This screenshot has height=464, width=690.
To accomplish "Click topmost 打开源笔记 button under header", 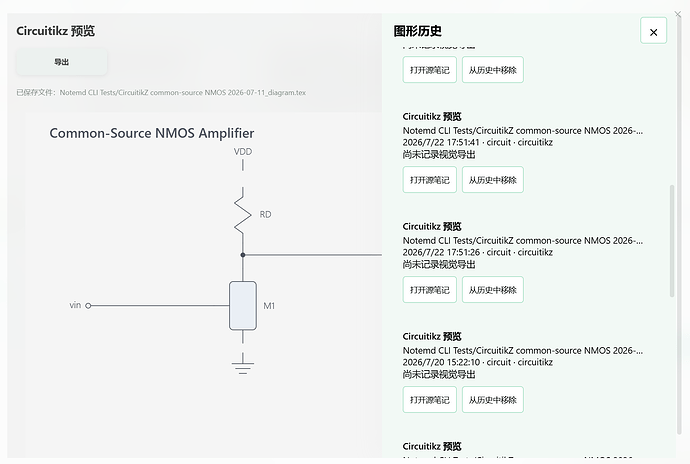I will point(429,70).
